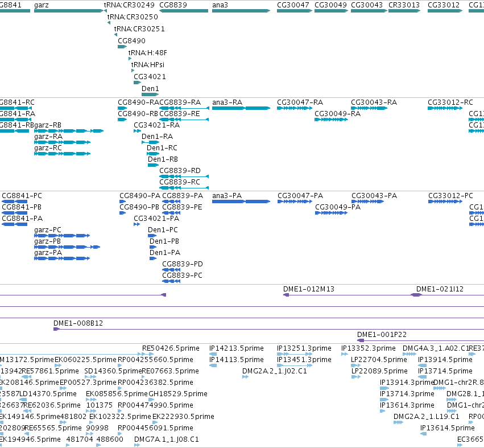Select CG30043 gene label
Screen dimensions: 484x448
coord(367,5)
